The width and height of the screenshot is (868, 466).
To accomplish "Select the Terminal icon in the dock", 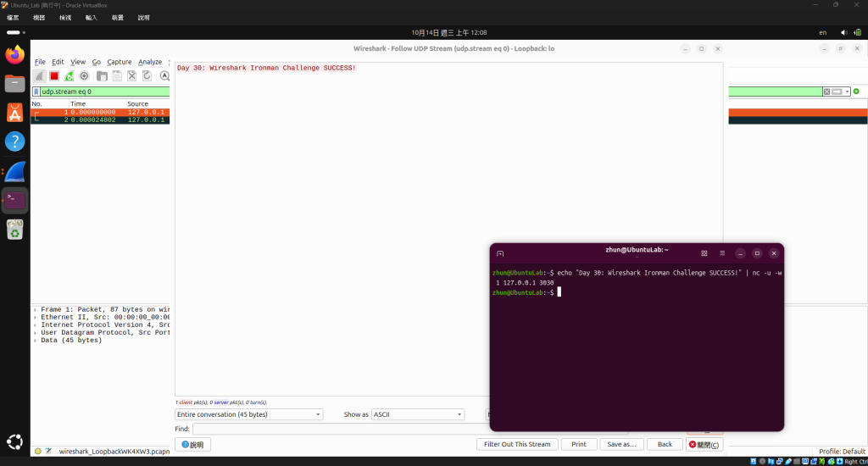I will coord(15,200).
